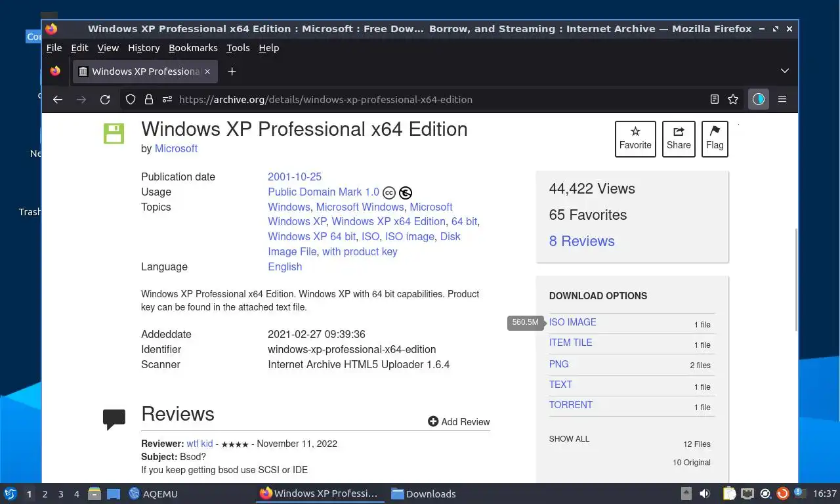
Task: Close the Windows XP Professional tab
Action: 207,72
